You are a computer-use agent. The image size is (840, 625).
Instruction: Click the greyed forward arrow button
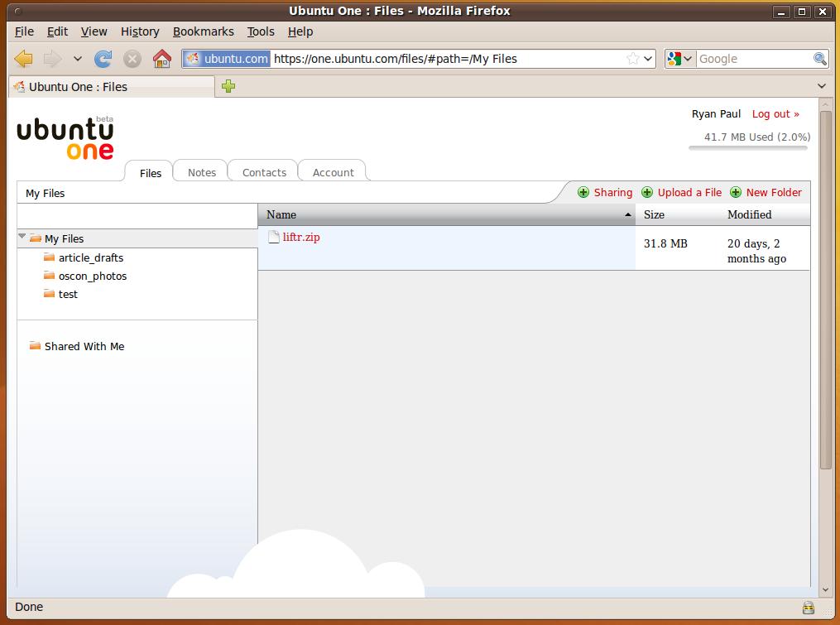[x=52, y=59]
